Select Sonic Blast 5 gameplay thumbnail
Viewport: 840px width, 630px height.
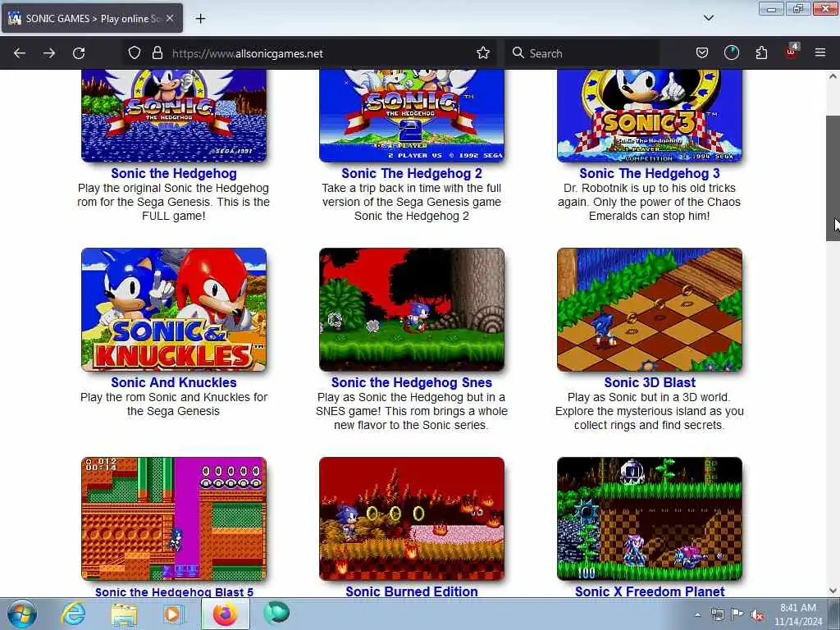pos(174,518)
